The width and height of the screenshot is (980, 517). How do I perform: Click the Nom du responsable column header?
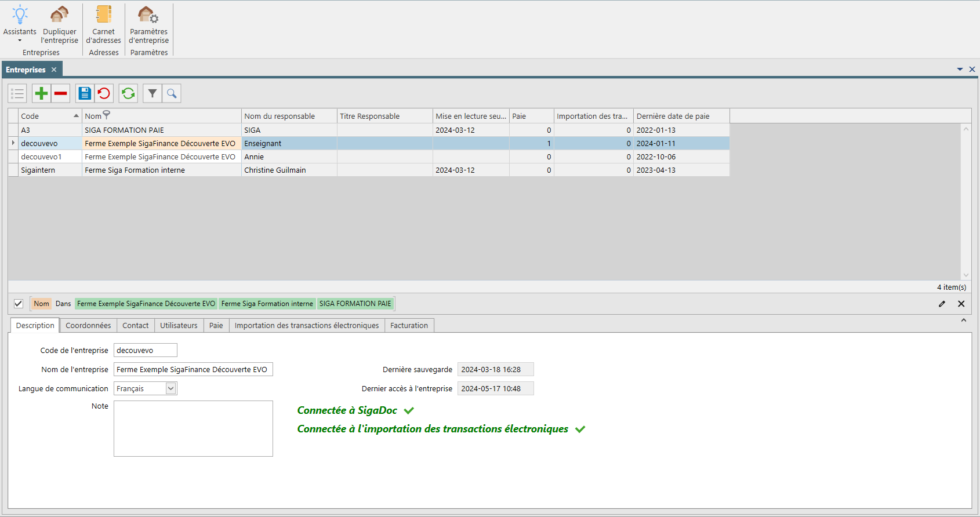pos(289,116)
